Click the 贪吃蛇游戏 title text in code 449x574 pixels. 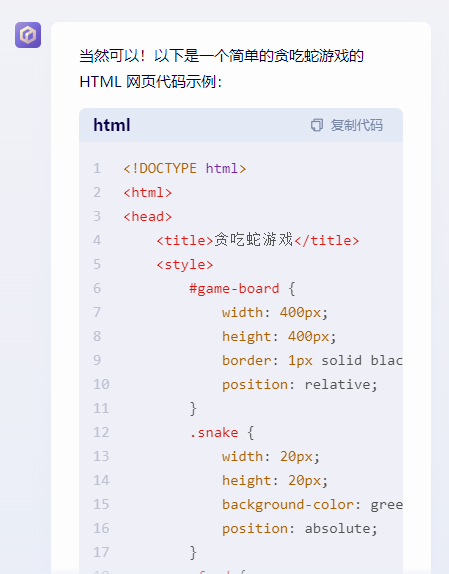tap(254, 240)
